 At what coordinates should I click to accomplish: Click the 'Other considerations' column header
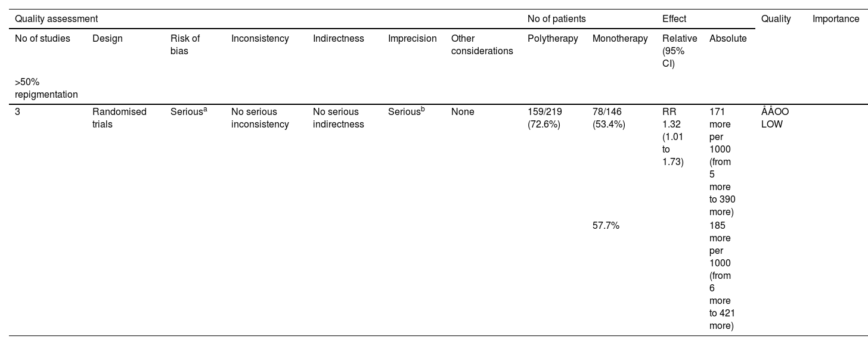(482, 45)
